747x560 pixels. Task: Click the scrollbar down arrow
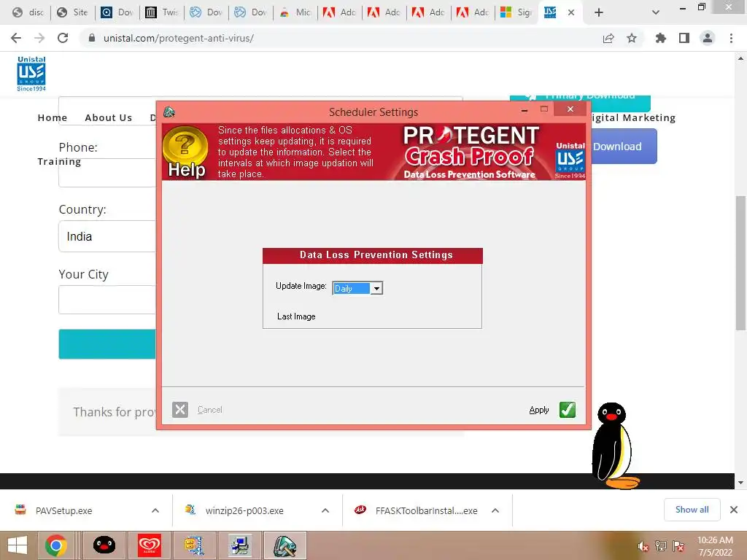point(740,483)
